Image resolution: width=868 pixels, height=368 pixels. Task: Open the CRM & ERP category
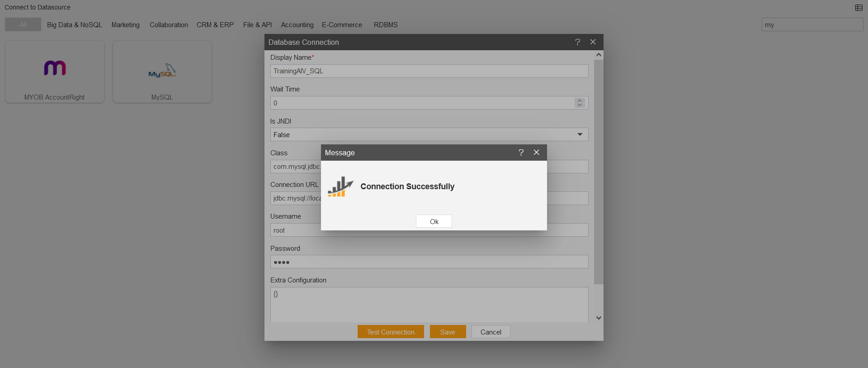[x=215, y=25]
